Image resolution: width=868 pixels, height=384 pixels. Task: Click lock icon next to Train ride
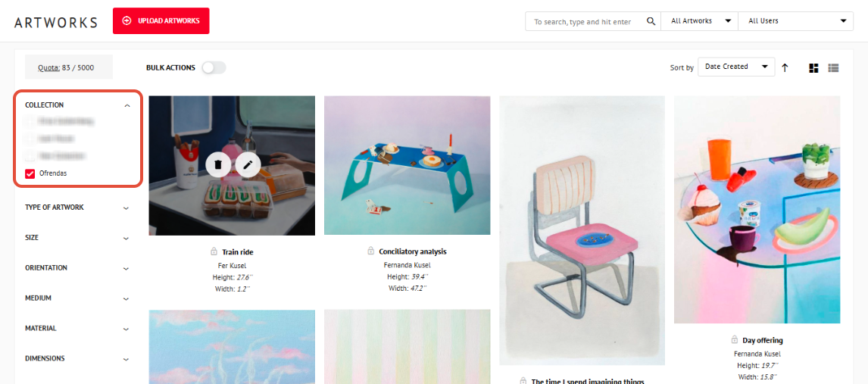pyautogui.click(x=214, y=251)
